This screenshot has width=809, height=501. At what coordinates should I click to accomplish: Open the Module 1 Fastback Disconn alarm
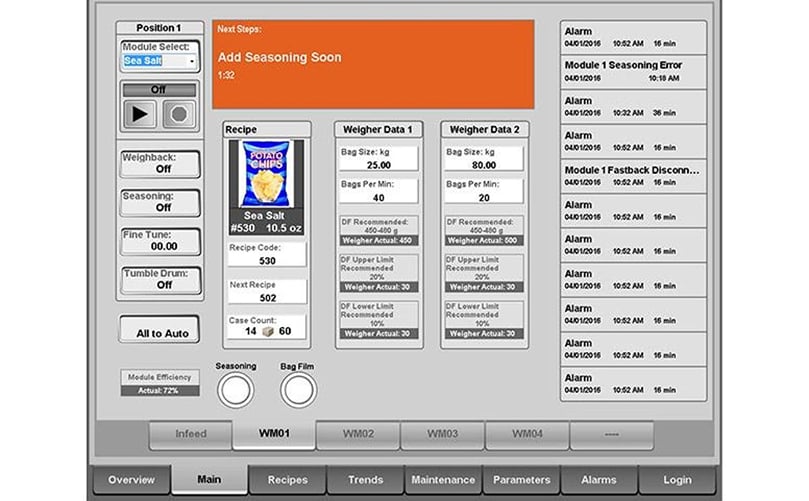pyautogui.click(x=633, y=176)
